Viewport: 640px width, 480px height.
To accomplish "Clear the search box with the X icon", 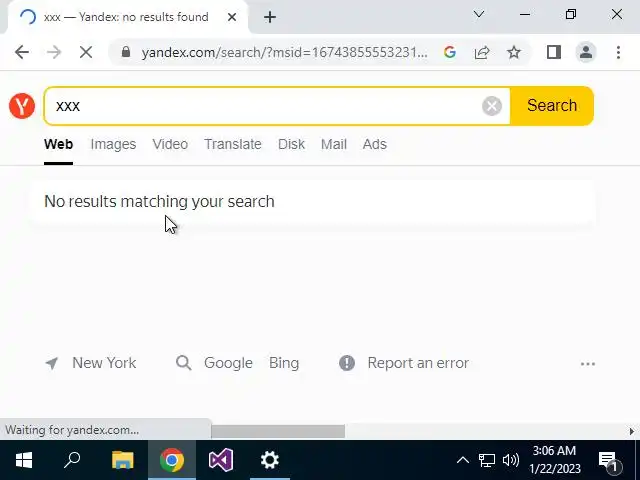I will pyautogui.click(x=492, y=106).
